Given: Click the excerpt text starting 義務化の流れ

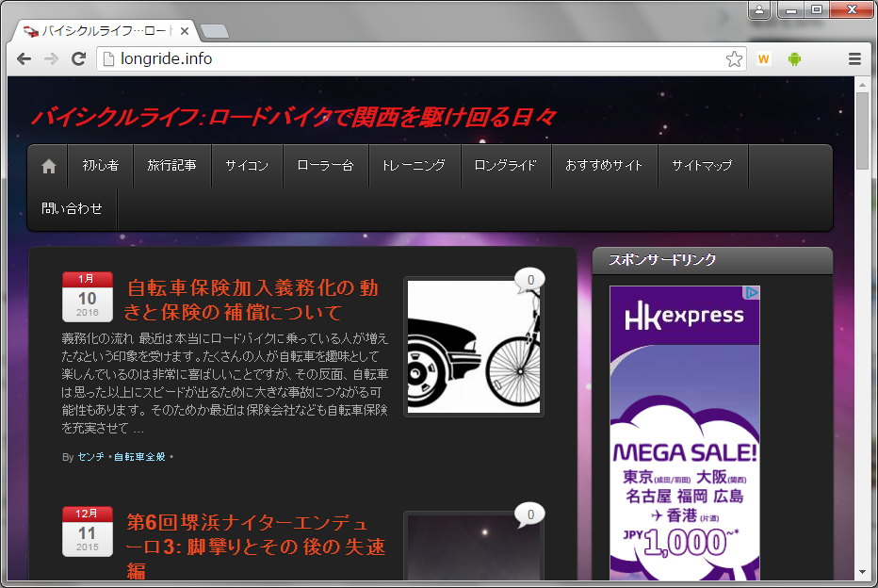Looking at the screenshot, I should [225, 384].
